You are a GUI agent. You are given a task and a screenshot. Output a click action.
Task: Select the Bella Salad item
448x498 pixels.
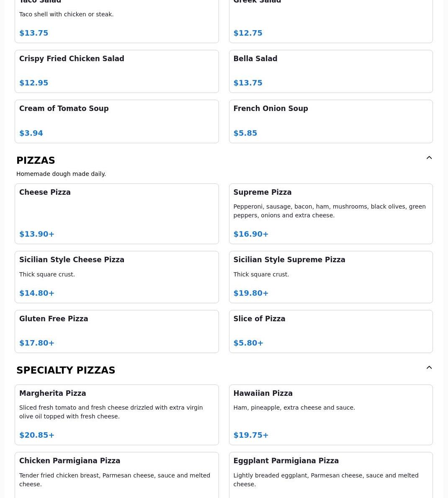coord(330,71)
